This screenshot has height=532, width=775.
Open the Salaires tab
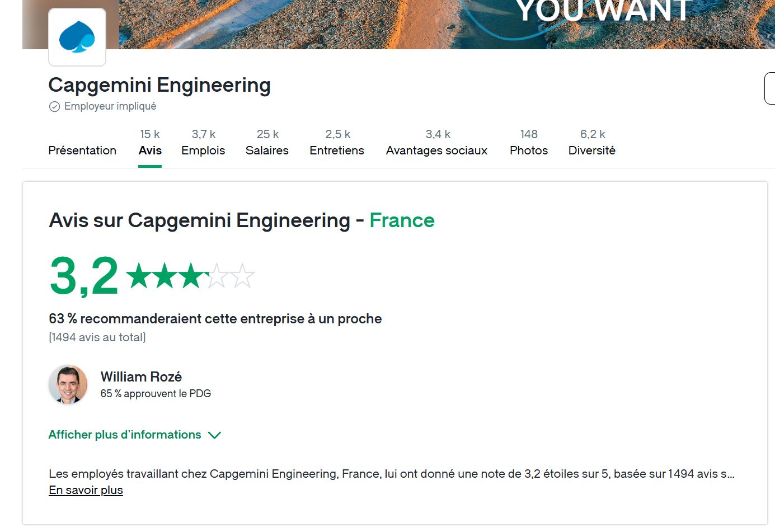(x=267, y=149)
